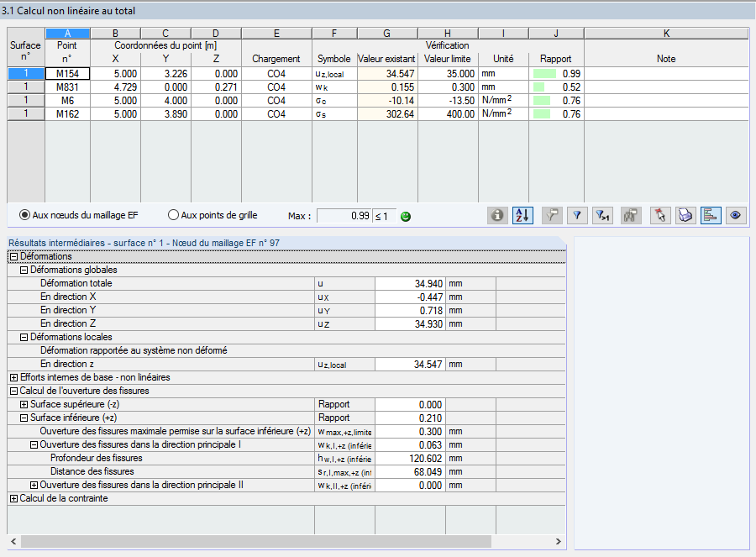Click the print table icon
This screenshot has height=557, width=756.
coord(685,216)
